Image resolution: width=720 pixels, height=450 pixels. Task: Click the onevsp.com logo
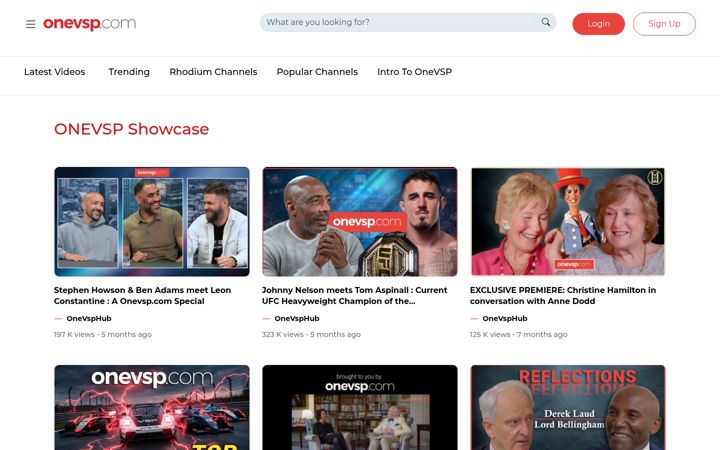90,23
